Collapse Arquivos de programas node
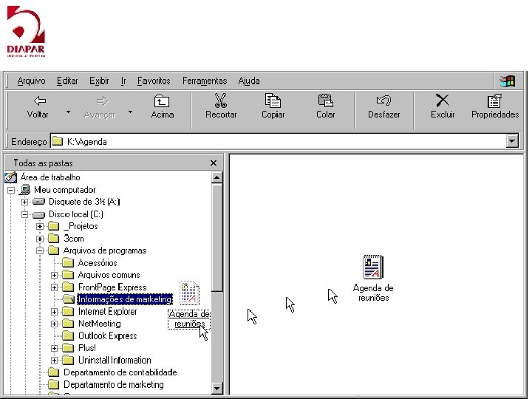Screen dimensions: 532x399 [40, 251]
